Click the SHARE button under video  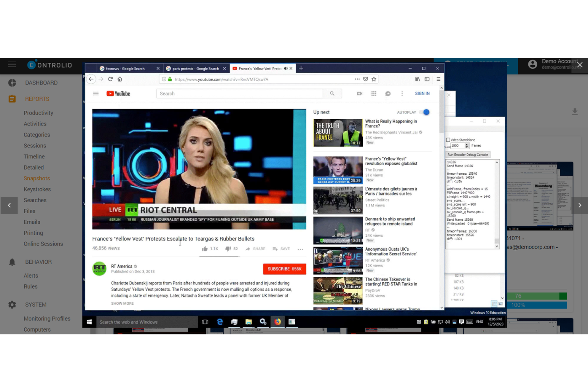click(x=255, y=249)
